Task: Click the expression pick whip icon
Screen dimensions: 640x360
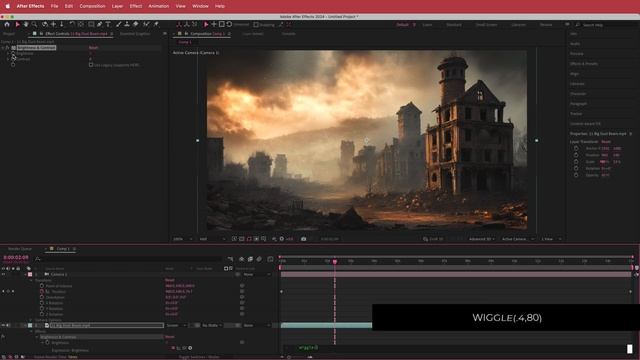Action: pyautogui.click(x=184, y=348)
